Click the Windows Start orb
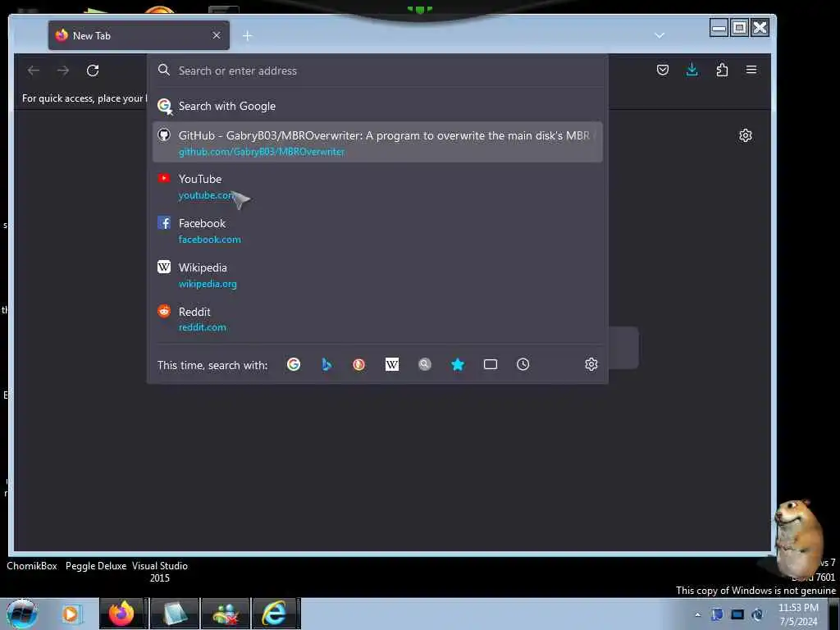The height and width of the screenshot is (630, 840). pos(21,614)
